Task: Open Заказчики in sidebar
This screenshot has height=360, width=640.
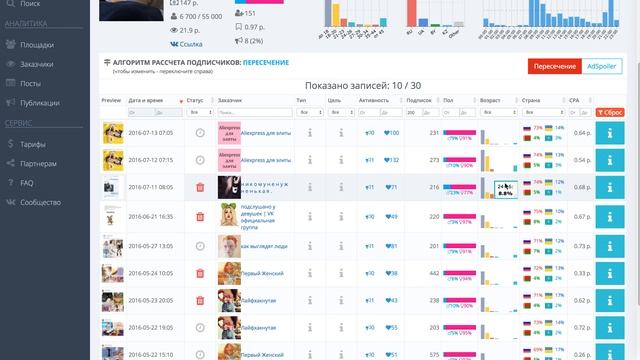Action: [37, 64]
